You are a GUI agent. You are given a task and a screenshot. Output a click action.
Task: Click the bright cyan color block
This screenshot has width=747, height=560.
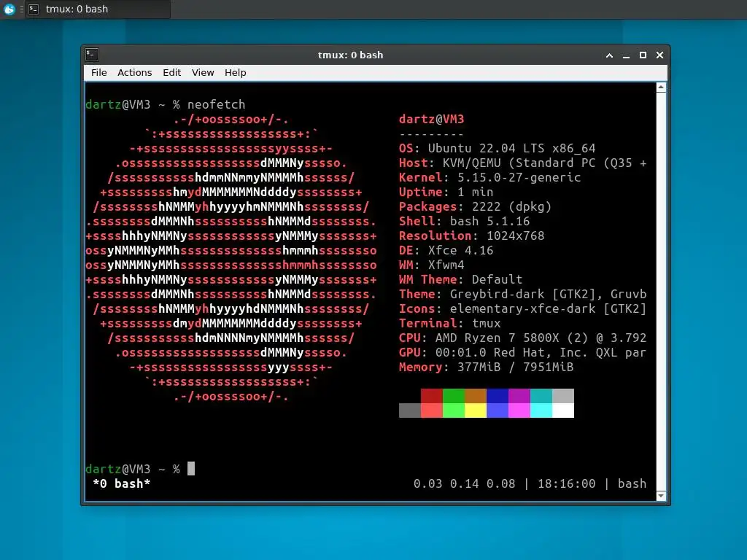541,411
